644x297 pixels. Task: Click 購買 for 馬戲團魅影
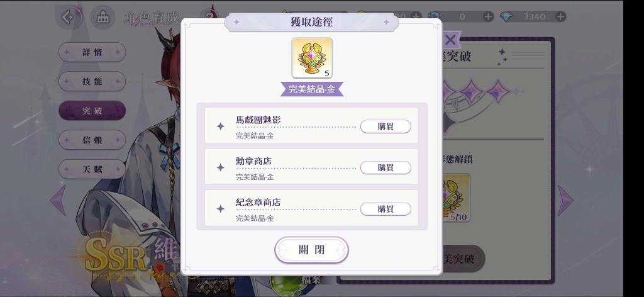tap(386, 126)
